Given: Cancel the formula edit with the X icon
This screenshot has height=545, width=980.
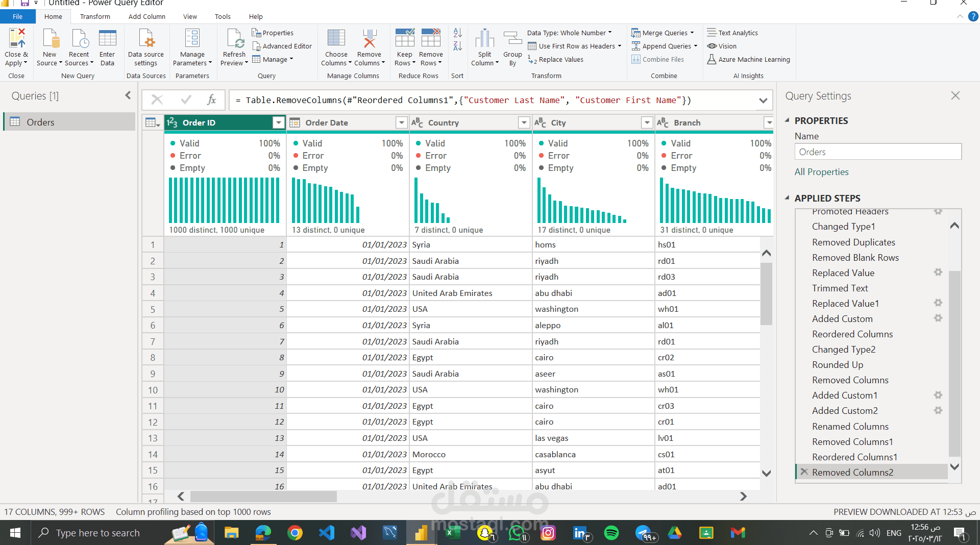Looking at the screenshot, I should [157, 100].
